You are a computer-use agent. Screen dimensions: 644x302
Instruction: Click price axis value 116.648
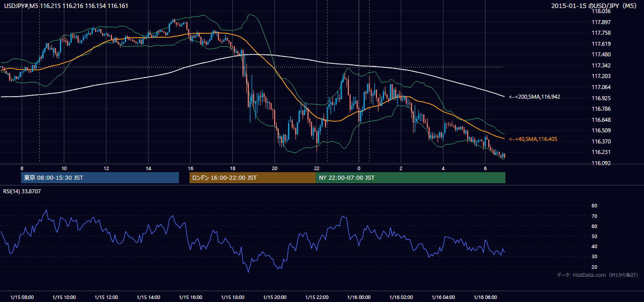point(601,120)
